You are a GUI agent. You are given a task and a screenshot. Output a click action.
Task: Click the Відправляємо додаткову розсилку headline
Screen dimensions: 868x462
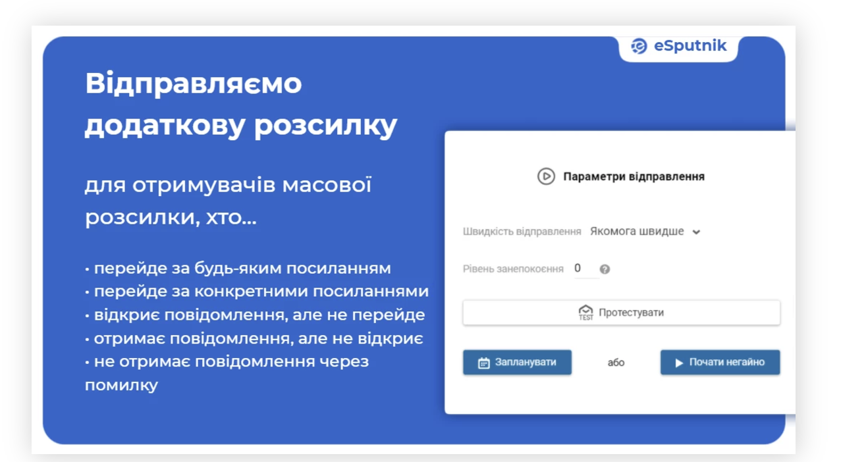pyautogui.click(x=241, y=105)
